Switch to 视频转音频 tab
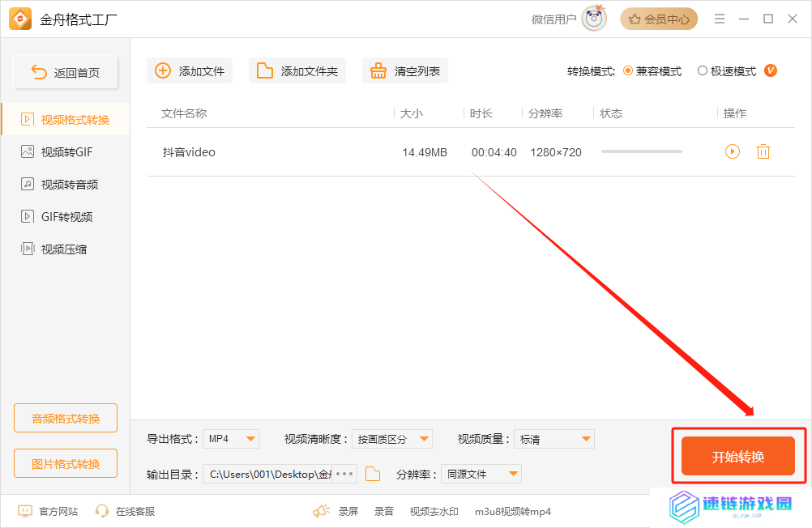Screen dimensions: 812x528 pos(66,185)
